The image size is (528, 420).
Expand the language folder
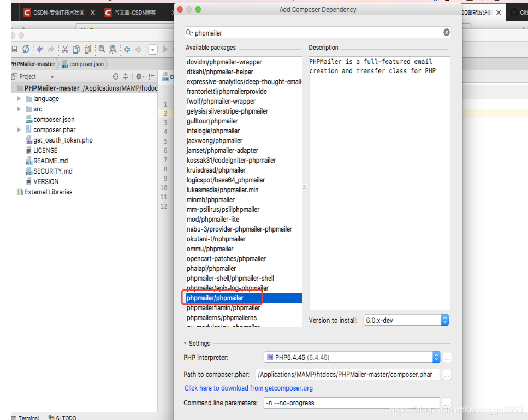pyautogui.click(x=19, y=99)
